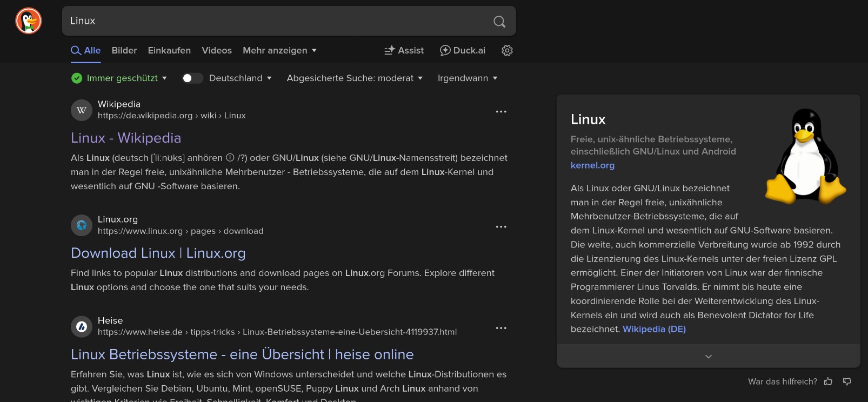This screenshot has height=402, width=868.
Task: Click the pronunciation info icon in Wikipedia snippet
Action: point(230,158)
